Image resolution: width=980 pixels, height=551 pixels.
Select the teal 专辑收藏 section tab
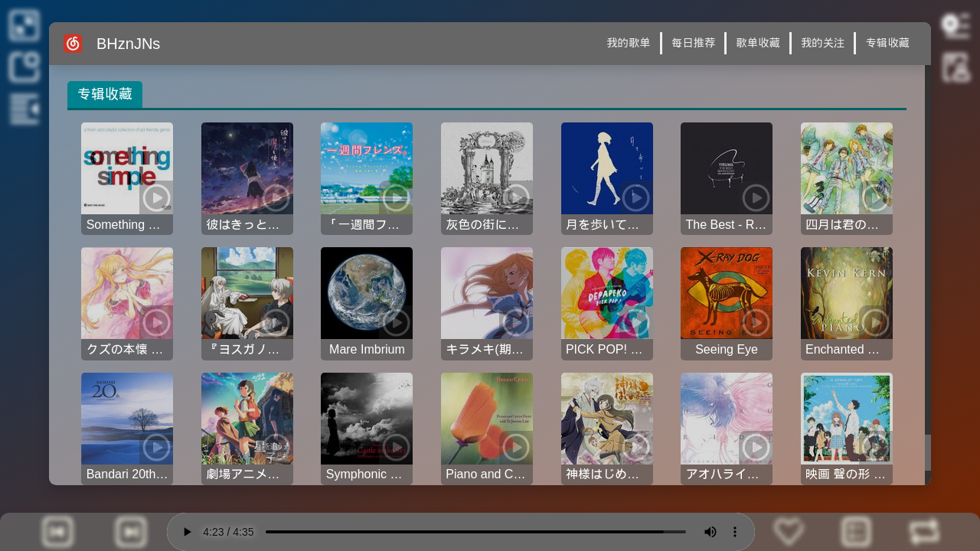point(105,94)
